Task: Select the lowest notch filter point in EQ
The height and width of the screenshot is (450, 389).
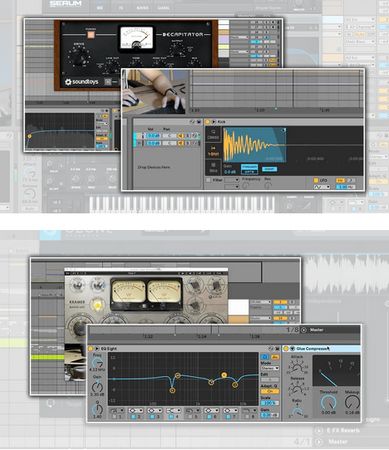Action: (172, 390)
